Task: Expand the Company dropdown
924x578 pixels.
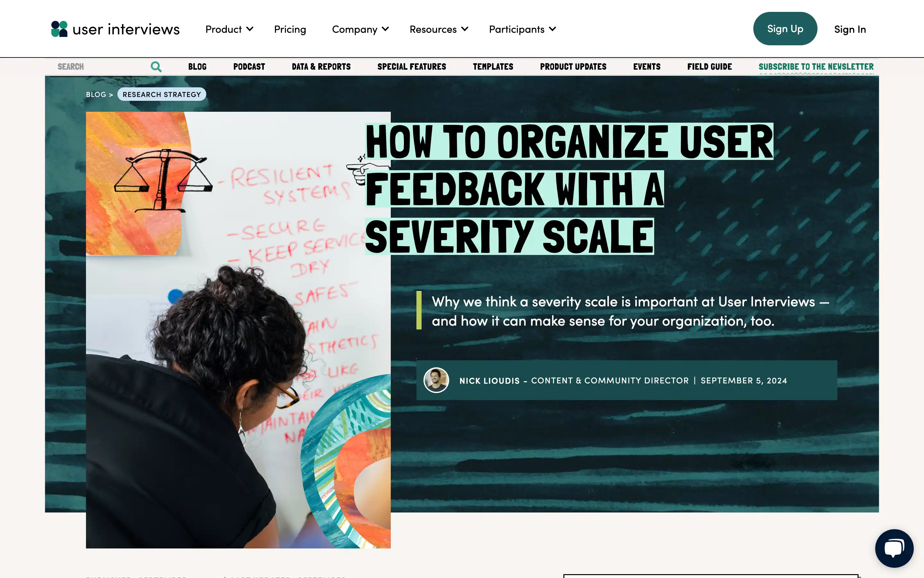Action: click(x=360, y=29)
